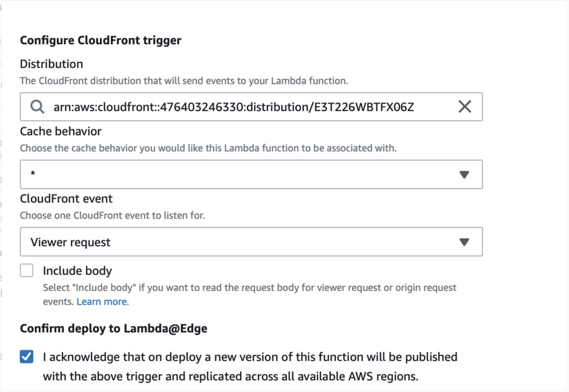Click the "Choose one CloudFront event" helper text
This screenshot has width=569, height=392.
(112, 215)
